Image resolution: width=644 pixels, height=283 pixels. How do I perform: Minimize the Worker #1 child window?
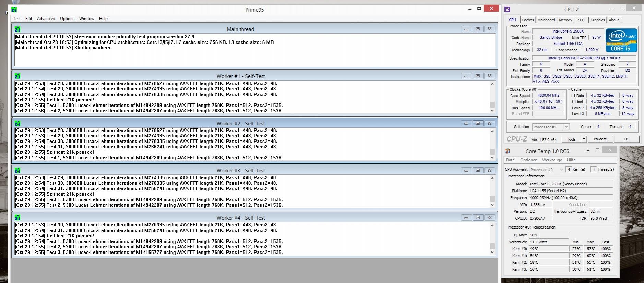point(466,76)
